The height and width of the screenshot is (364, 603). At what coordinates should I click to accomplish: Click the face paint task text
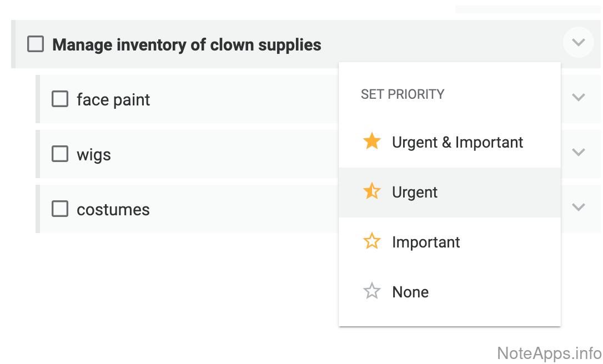(113, 100)
